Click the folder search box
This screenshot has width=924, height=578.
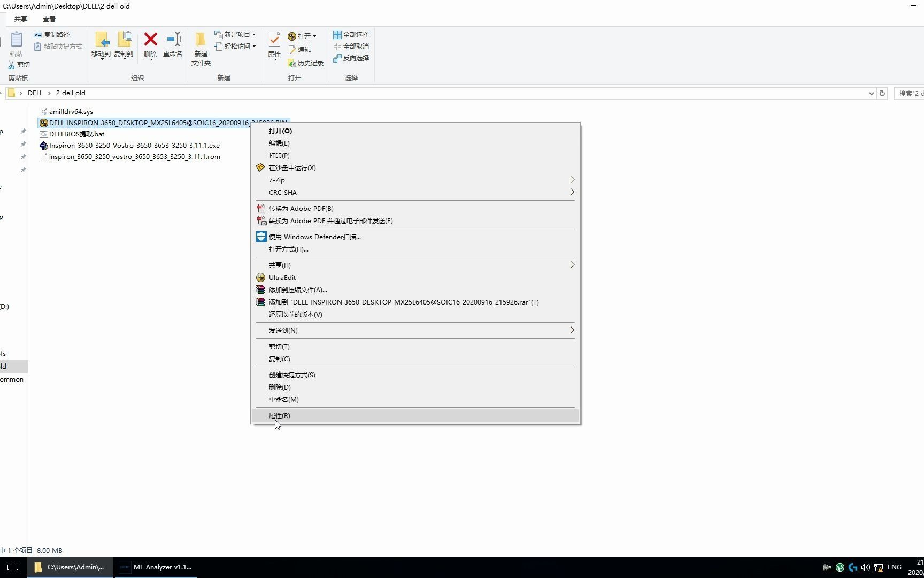[910, 93]
